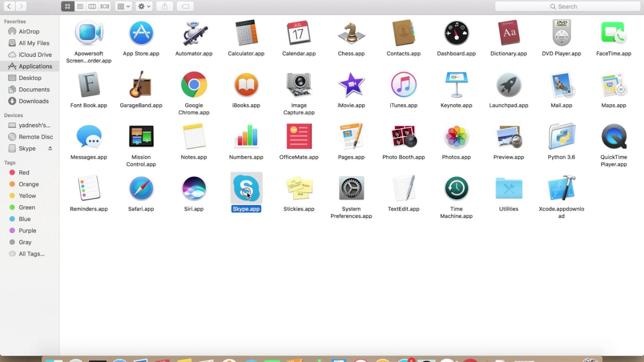This screenshot has width=644, height=362.
Task: Open AirDrop in the sidebar
Action: (29, 31)
